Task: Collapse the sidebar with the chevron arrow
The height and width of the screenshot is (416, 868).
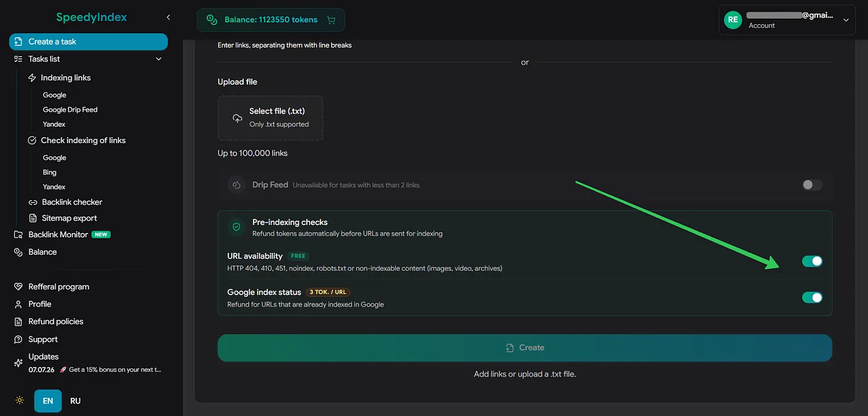Action: click(168, 17)
